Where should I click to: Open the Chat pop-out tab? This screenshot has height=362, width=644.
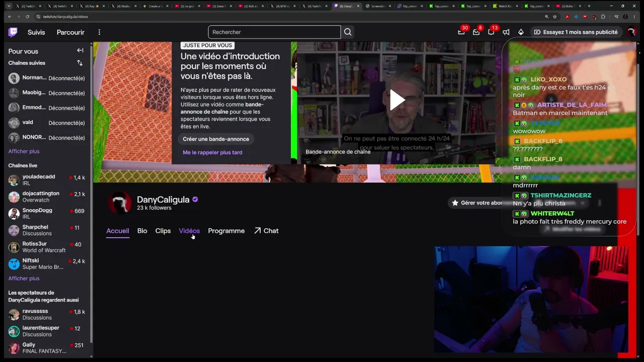click(x=266, y=231)
